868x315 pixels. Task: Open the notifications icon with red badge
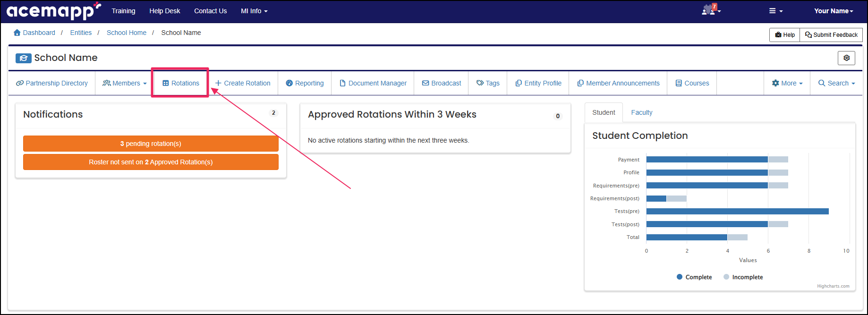click(711, 10)
